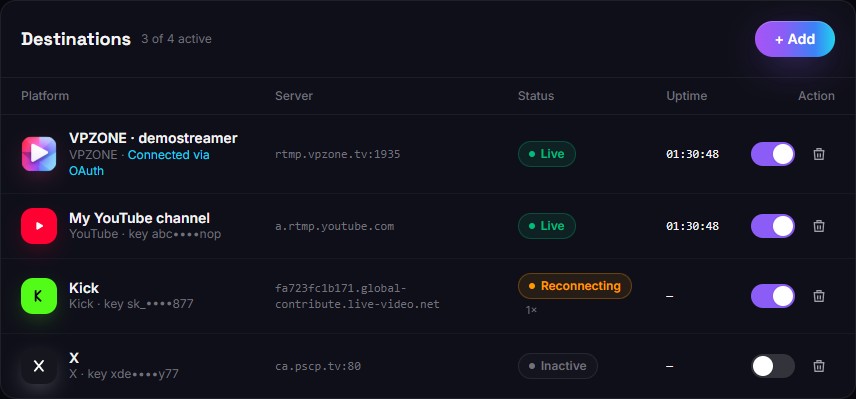Click the X destination name
Screen dimensions: 856x399
click(x=74, y=358)
